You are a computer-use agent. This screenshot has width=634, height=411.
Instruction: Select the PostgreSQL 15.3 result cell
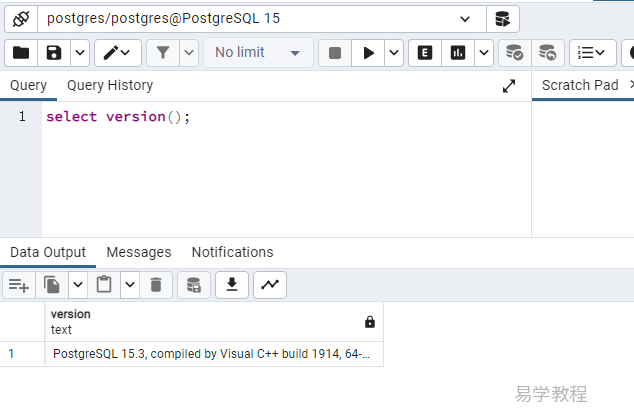point(214,354)
